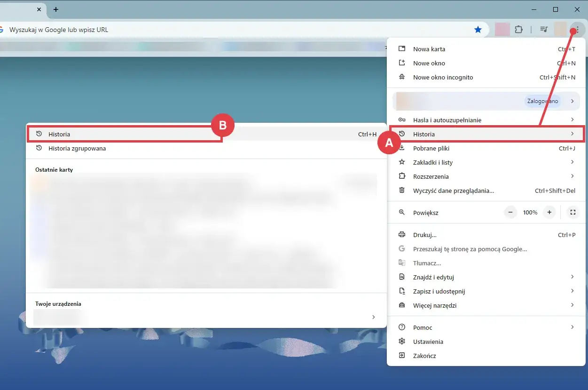Click the new tab plus button
This screenshot has width=588, height=390.
pyautogui.click(x=56, y=9)
